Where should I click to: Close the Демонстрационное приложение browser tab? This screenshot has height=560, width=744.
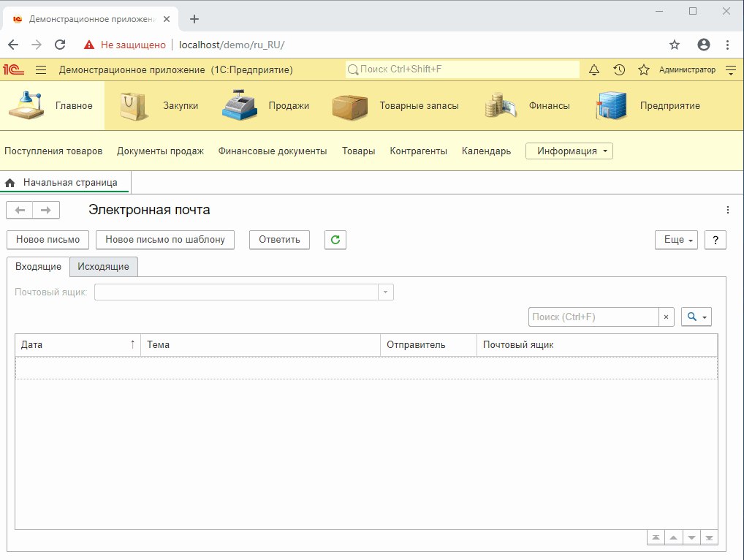click(167, 19)
